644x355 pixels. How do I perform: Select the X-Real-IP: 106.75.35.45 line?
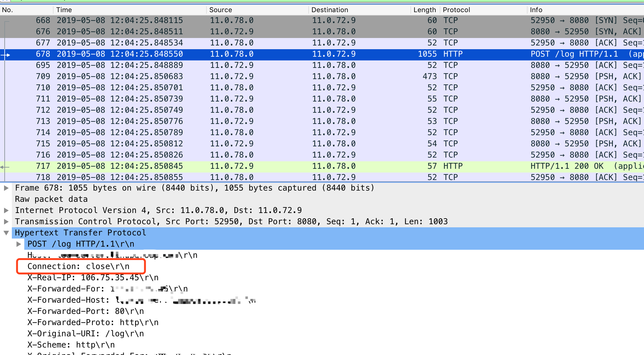(x=93, y=278)
